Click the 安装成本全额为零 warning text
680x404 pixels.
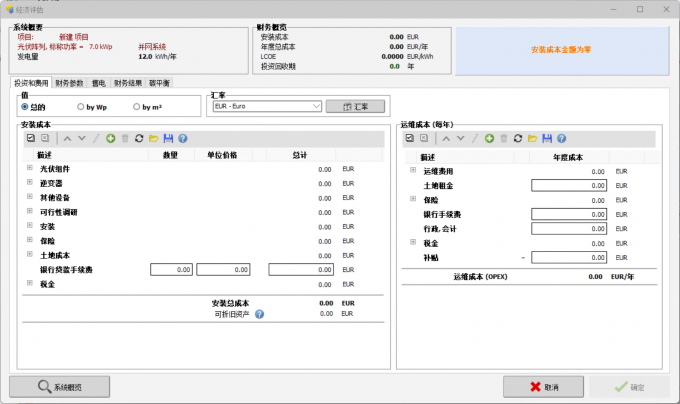click(x=561, y=50)
